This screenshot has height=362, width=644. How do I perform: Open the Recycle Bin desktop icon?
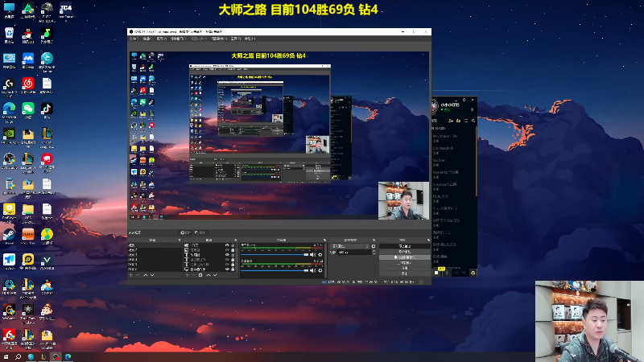click(x=9, y=33)
